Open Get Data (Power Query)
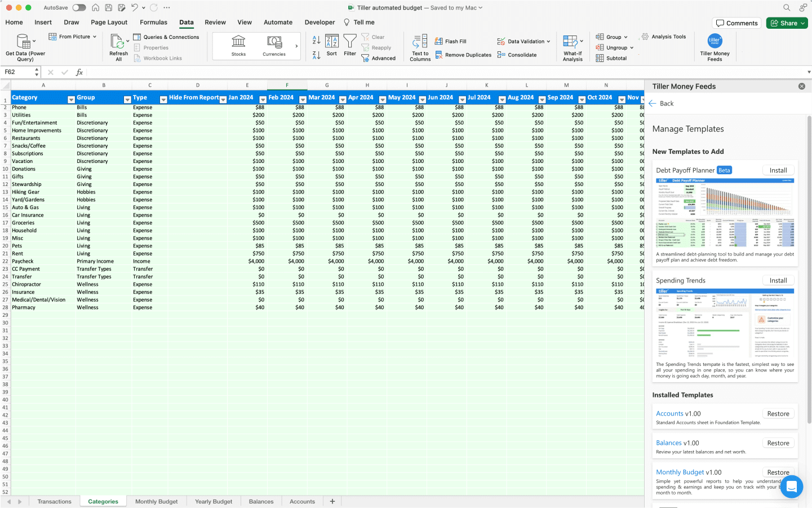812x508 pixels. coord(25,47)
